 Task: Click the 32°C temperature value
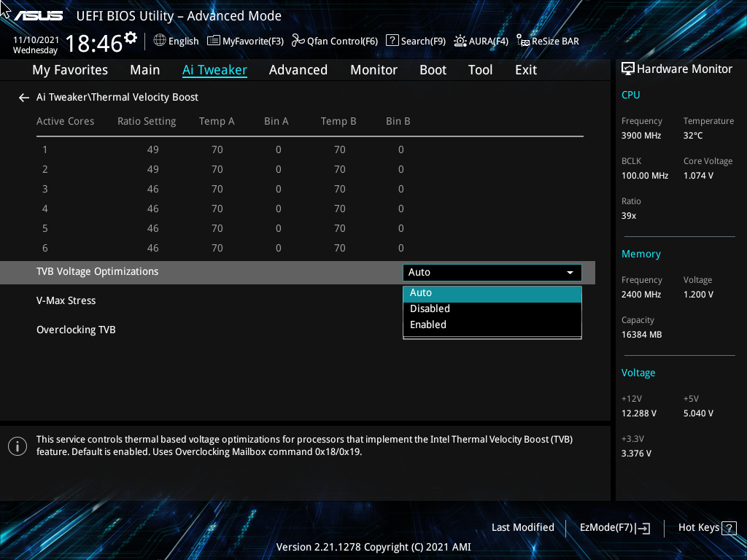(x=693, y=136)
